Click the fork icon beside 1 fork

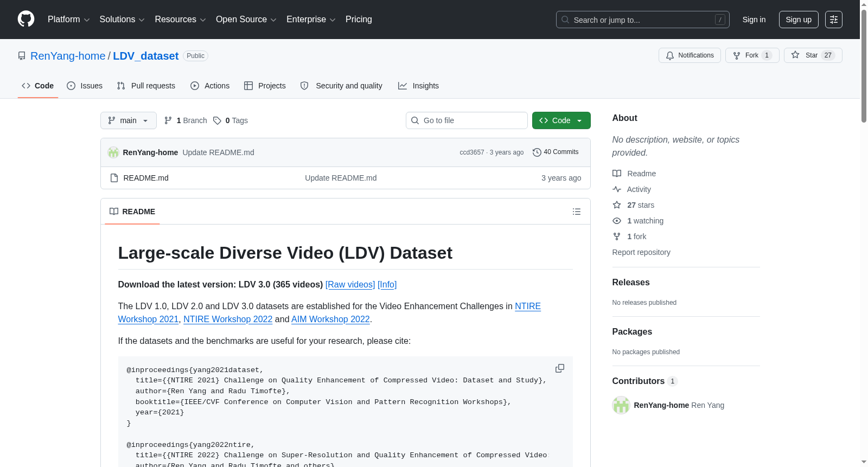(617, 236)
